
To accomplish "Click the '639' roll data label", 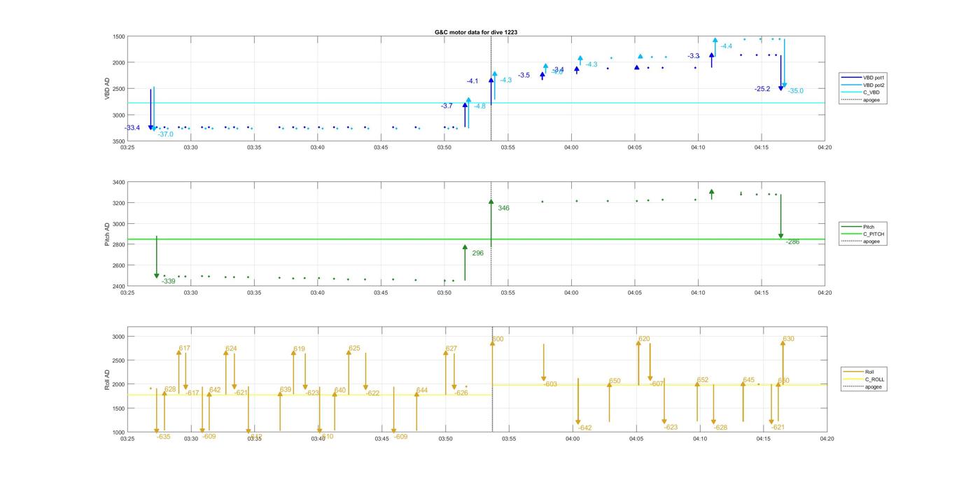I will pos(286,390).
